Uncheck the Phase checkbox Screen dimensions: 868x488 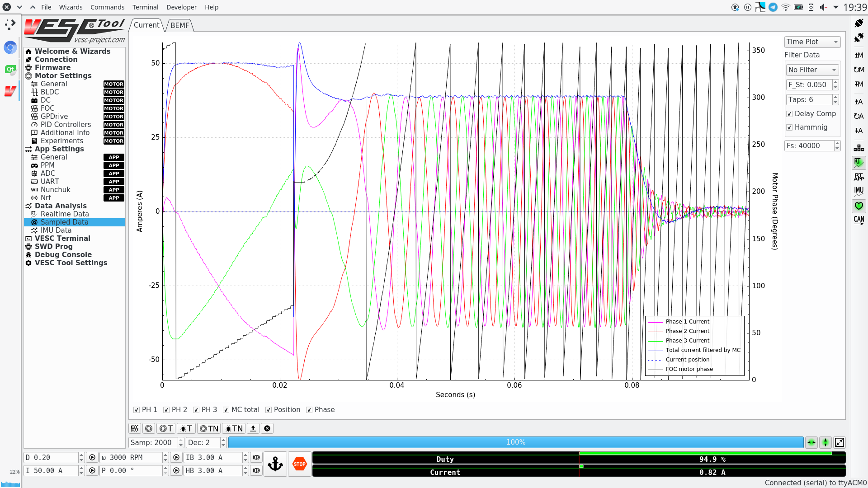coord(309,410)
